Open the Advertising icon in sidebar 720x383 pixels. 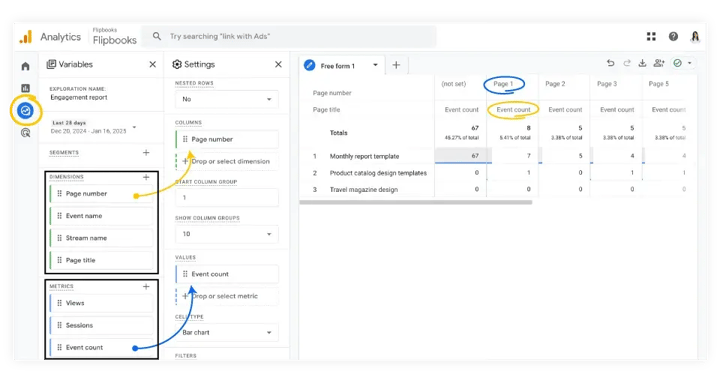[25, 133]
